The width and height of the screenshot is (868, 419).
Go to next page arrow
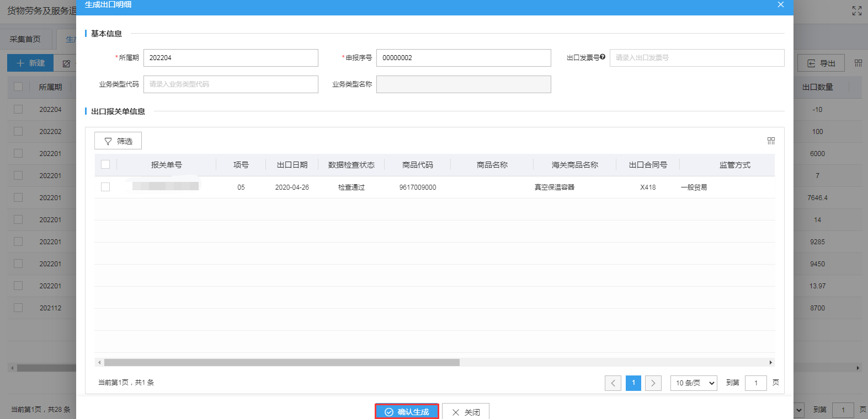[x=653, y=383]
